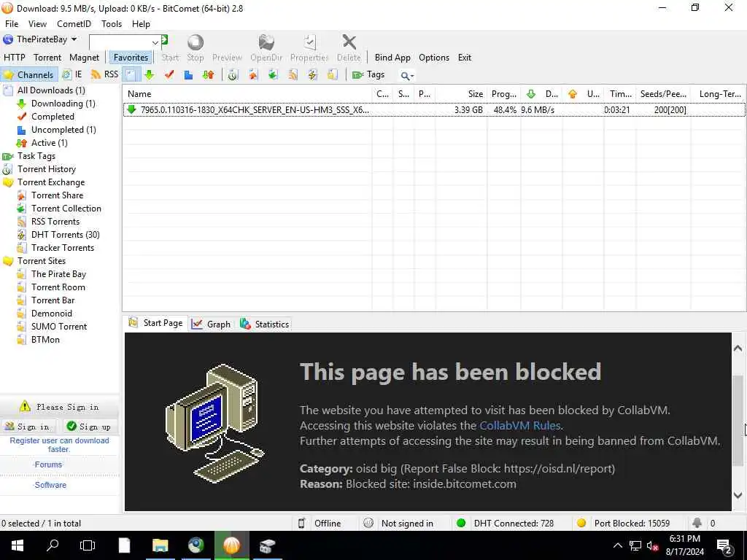
Task: Collapse the Torrent Exchange folder
Action: click(x=51, y=182)
